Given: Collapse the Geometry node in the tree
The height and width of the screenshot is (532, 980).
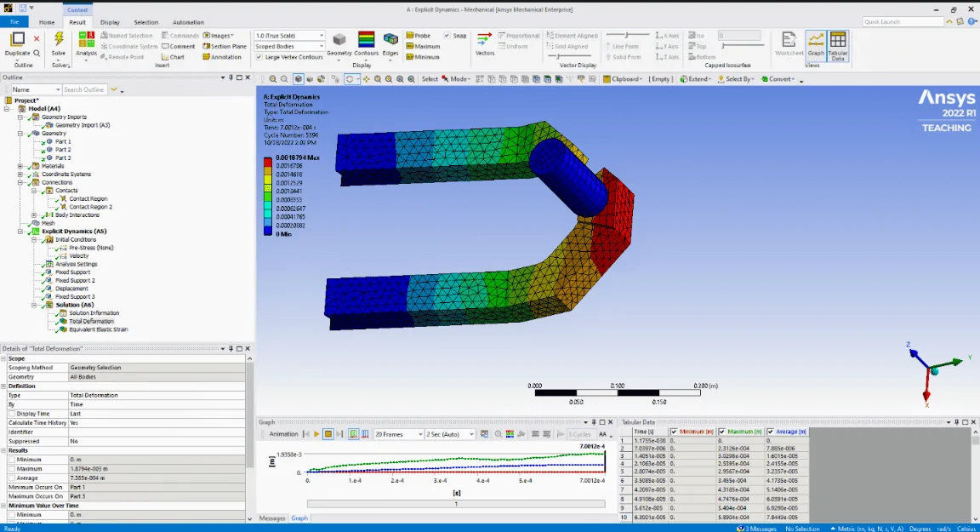Looking at the screenshot, I should pos(20,133).
